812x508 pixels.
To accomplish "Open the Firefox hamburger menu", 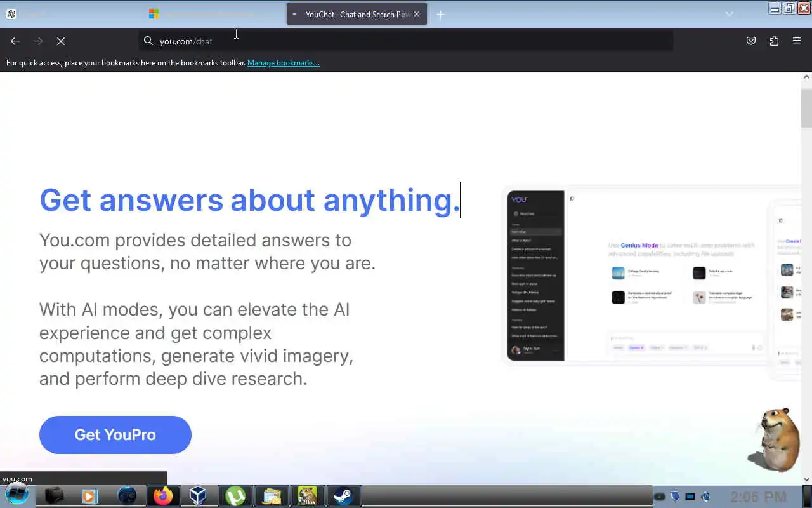I will 797,41.
